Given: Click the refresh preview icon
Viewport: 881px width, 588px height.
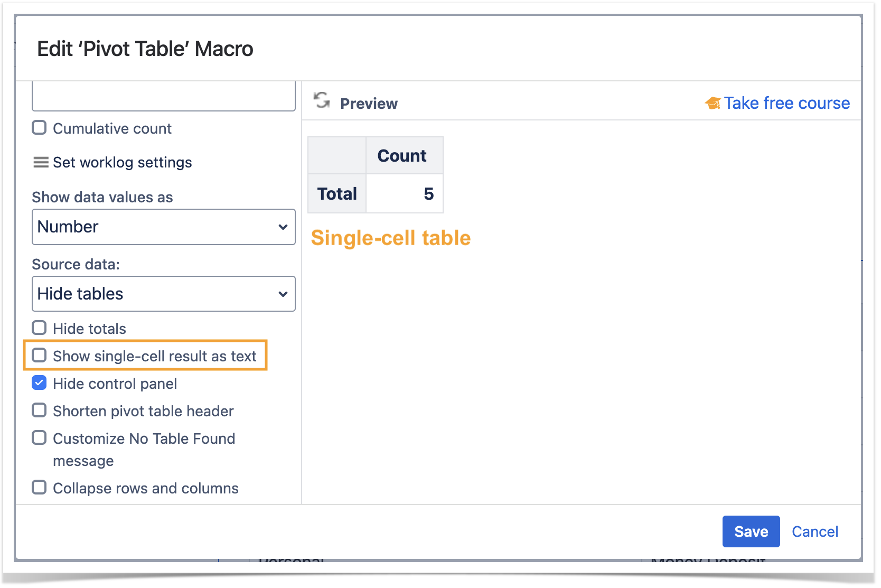Looking at the screenshot, I should (x=321, y=100).
